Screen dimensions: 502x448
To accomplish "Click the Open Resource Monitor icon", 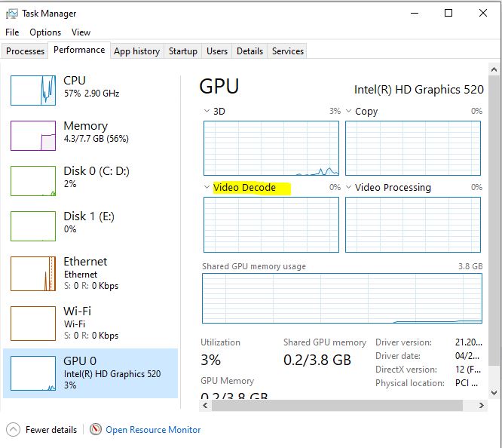I will pos(96,430).
